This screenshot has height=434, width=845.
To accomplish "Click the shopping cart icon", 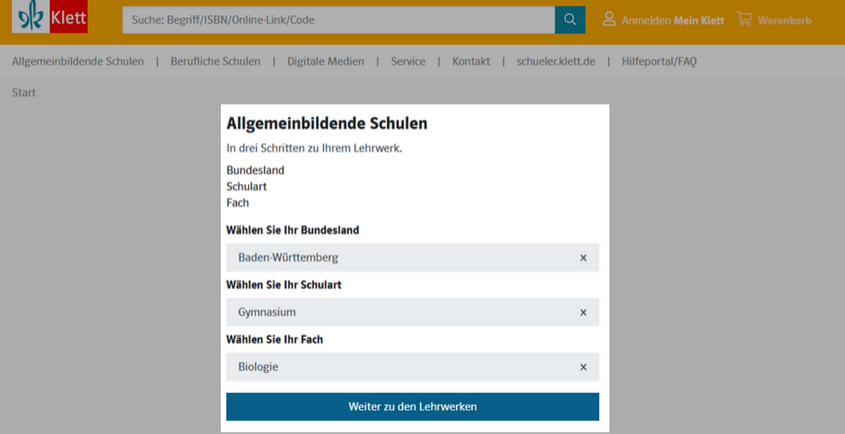I will [744, 19].
